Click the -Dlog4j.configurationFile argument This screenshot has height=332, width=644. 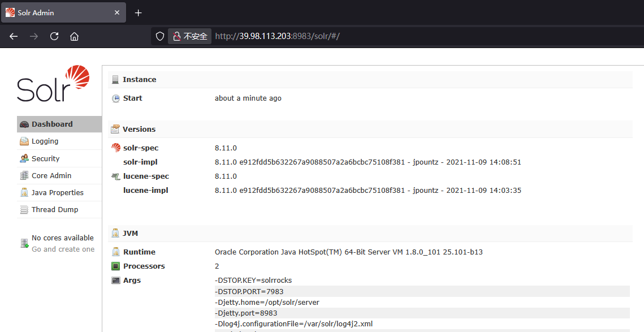coord(422,324)
